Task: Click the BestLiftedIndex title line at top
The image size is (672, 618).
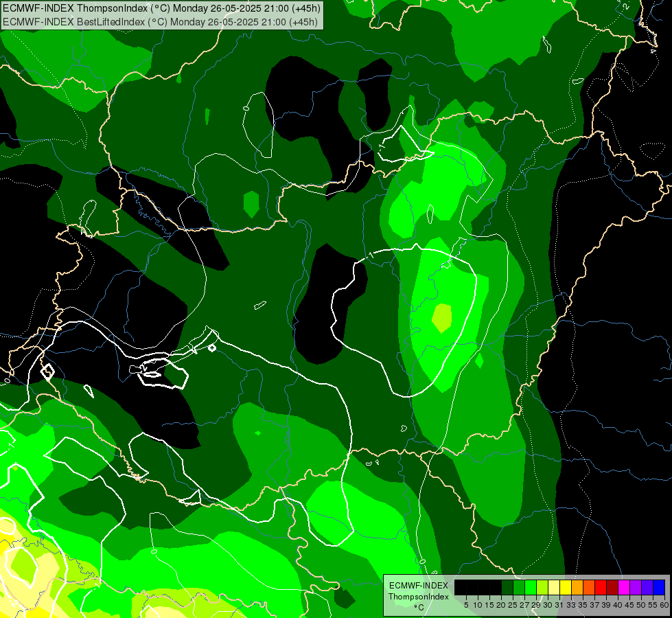Action: pos(160,22)
